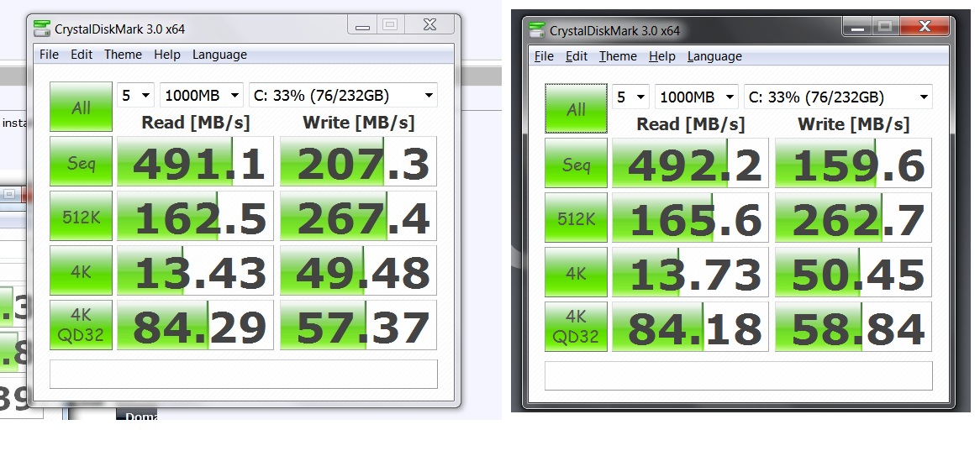
Task: Select 512K write value 262.7
Action: pyautogui.click(x=853, y=218)
